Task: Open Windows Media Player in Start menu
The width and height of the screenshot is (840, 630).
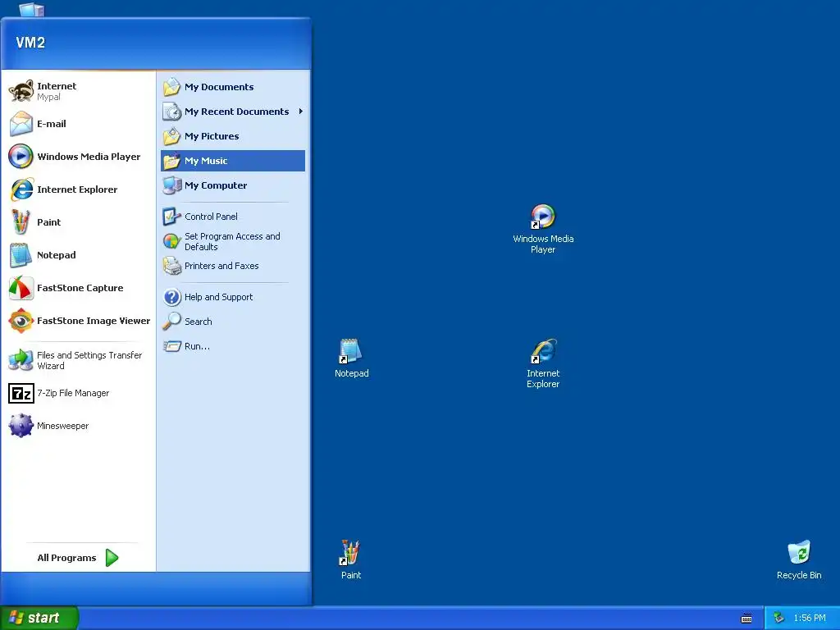Action: point(78,157)
